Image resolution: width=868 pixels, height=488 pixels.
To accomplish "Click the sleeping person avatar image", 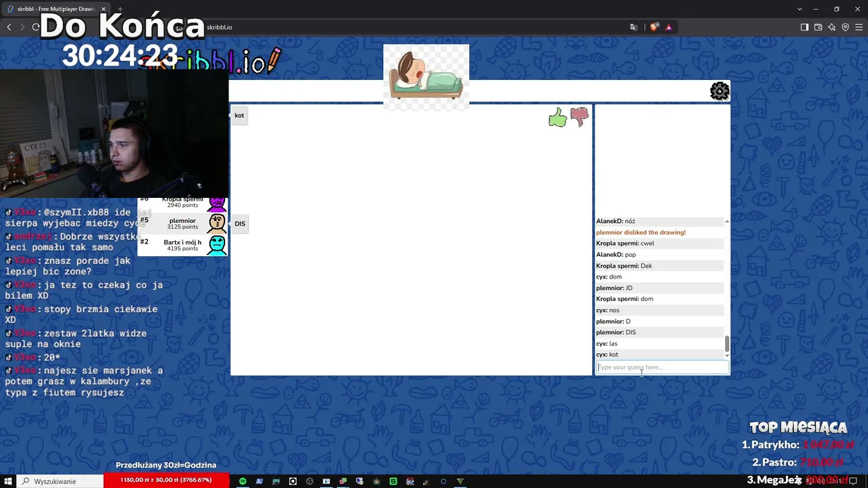I will point(426,77).
